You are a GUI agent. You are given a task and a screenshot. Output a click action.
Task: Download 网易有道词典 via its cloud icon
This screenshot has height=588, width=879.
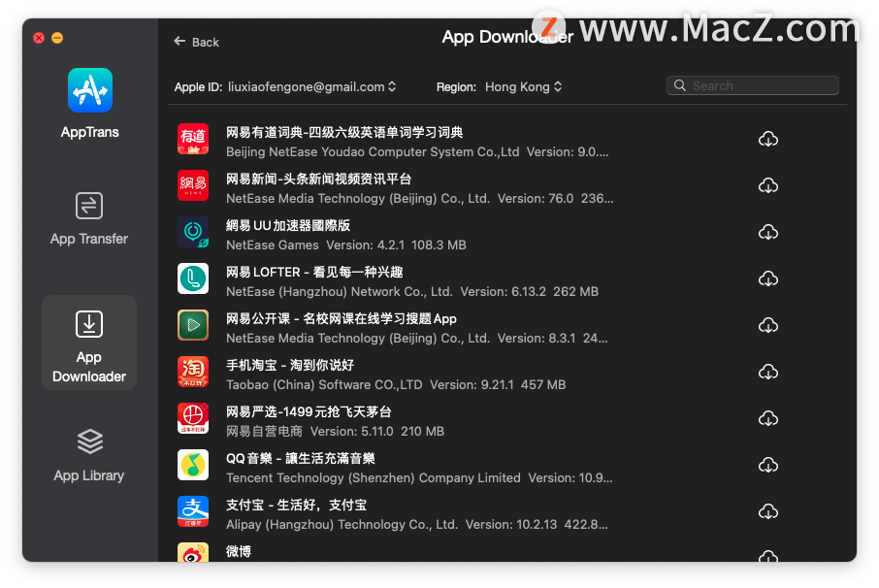[768, 139]
